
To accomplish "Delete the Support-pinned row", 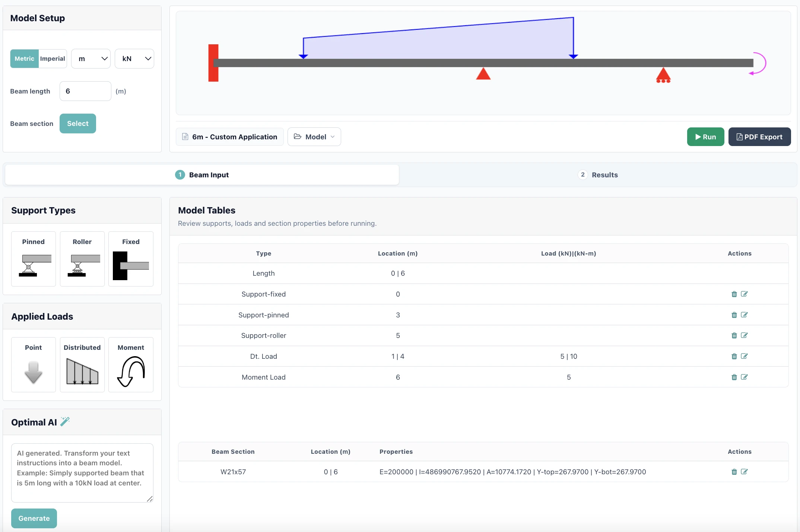I will point(734,315).
